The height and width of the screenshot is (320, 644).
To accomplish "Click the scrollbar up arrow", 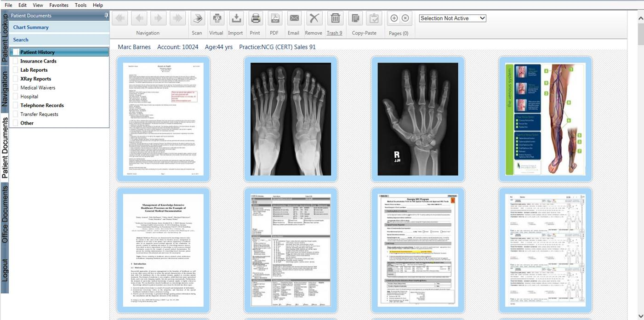I will 641,18.
